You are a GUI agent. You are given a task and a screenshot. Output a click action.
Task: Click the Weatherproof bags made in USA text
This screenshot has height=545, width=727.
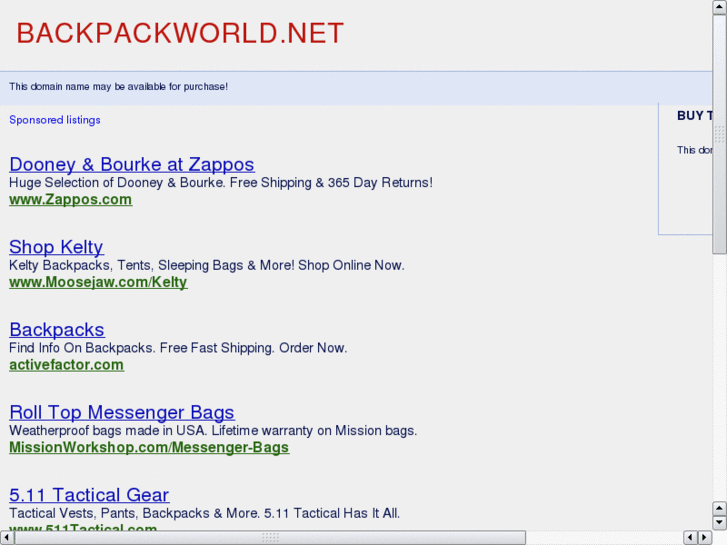pos(213,430)
